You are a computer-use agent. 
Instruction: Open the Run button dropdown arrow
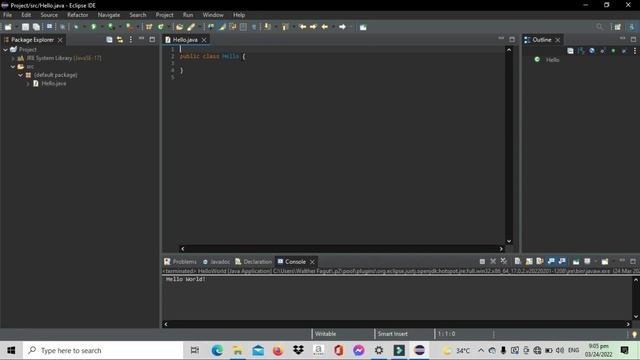pyautogui.click(x=101, y=27)
